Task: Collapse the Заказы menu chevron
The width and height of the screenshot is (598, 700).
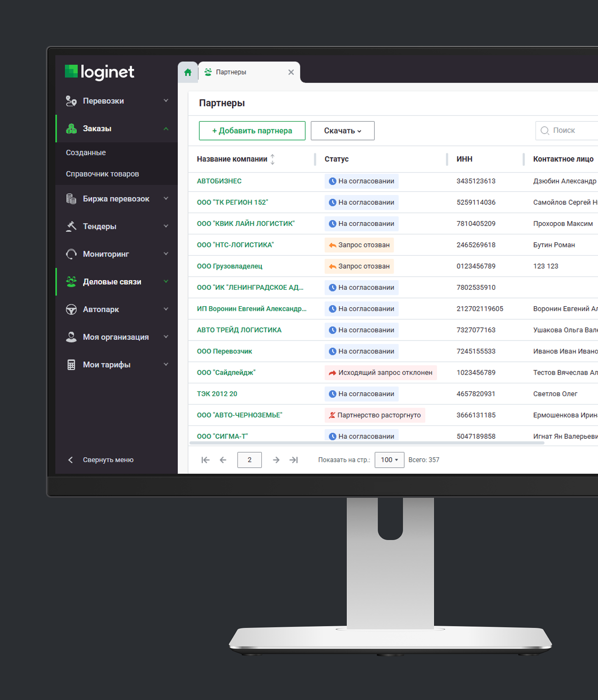Action: 166,129
